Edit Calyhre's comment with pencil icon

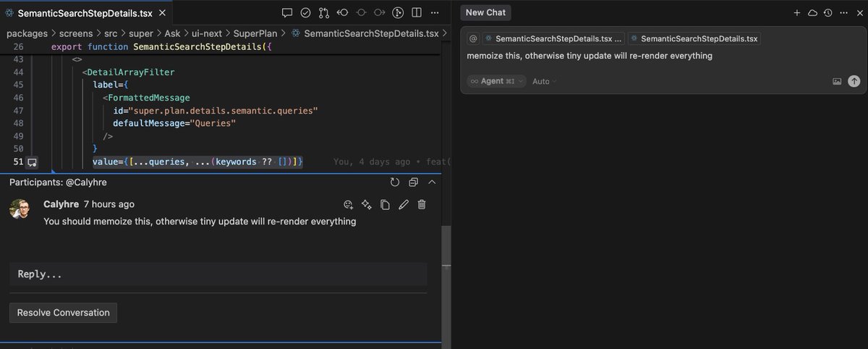(x=404, y=204)
